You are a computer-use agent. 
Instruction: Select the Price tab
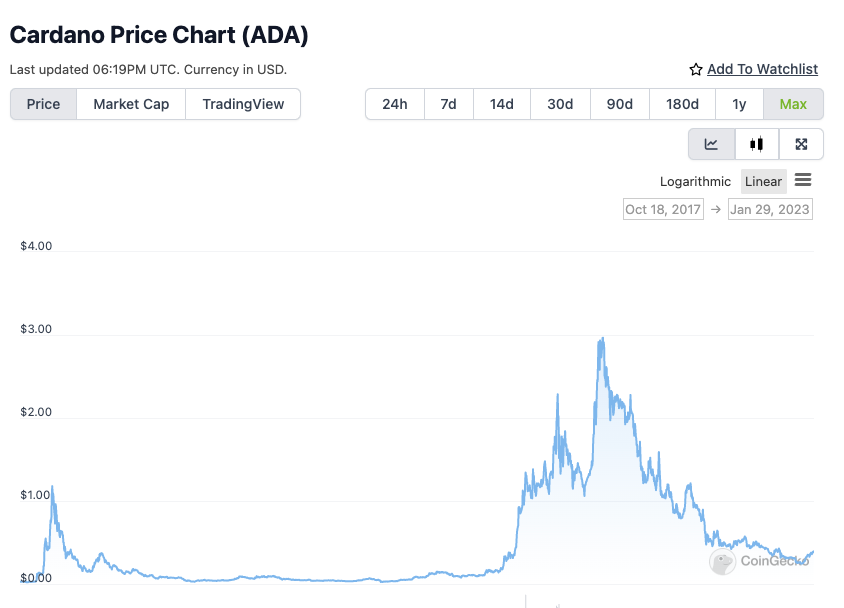[x=43, y=104]
